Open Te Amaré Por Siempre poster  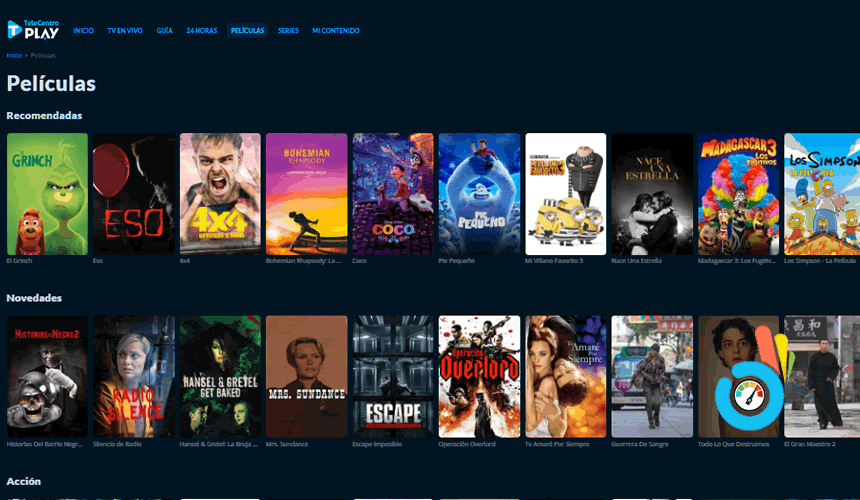[x=565, y=377]
